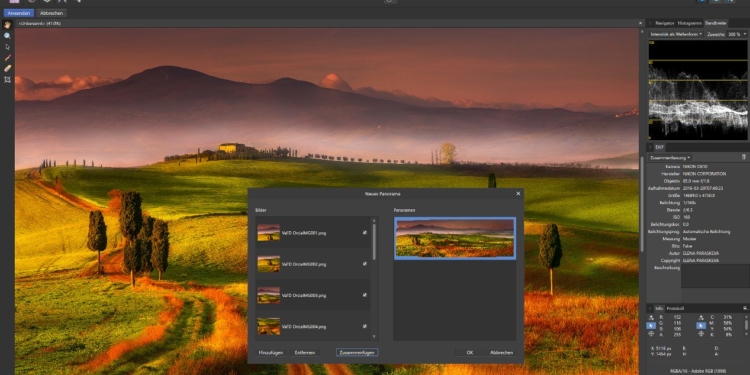Click the Unbenannt (41.0%) document tab
This screenshot has height=375, width=750.
coord(40,23)
